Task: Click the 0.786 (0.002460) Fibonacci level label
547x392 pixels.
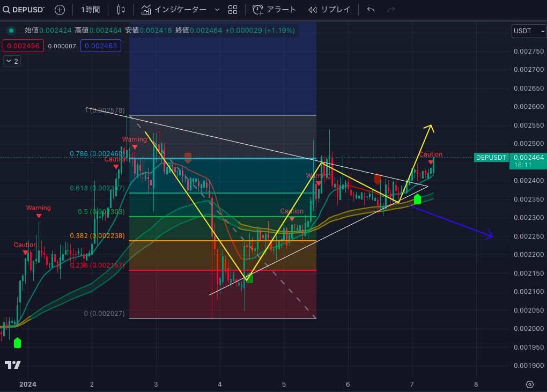Action: (x=97, y=154)
